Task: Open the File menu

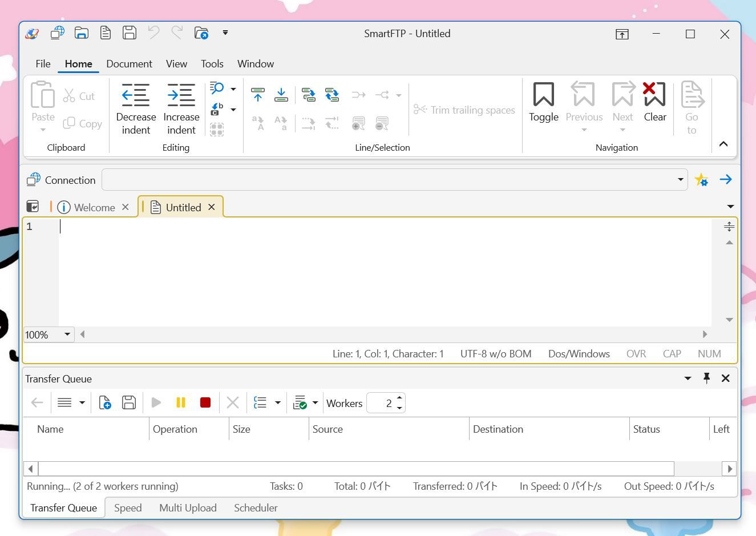Action: coord(43,64)
